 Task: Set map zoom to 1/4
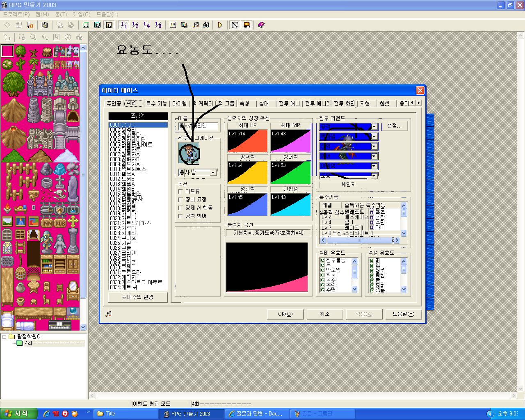coord(147,25)
